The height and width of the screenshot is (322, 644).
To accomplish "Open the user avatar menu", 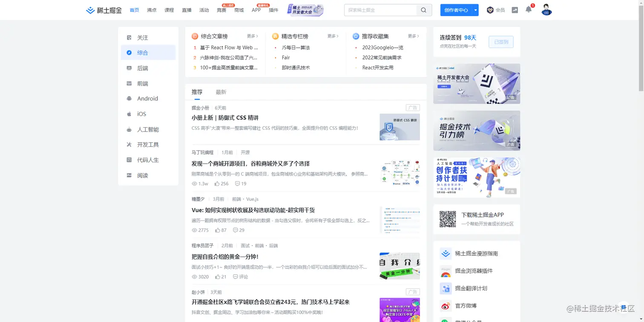I will 546,10.
